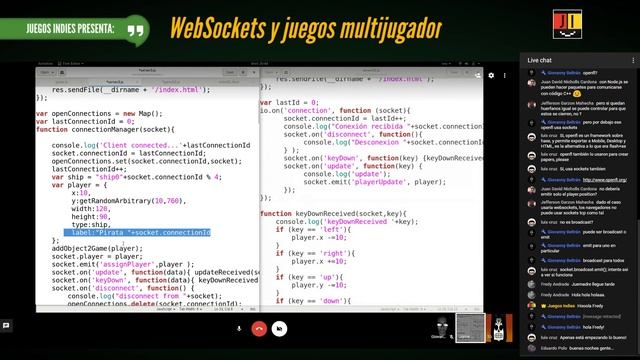The image size is (640, 360).
Task: Open the menu icon beside Save in left editor
Action: point(243,72)
